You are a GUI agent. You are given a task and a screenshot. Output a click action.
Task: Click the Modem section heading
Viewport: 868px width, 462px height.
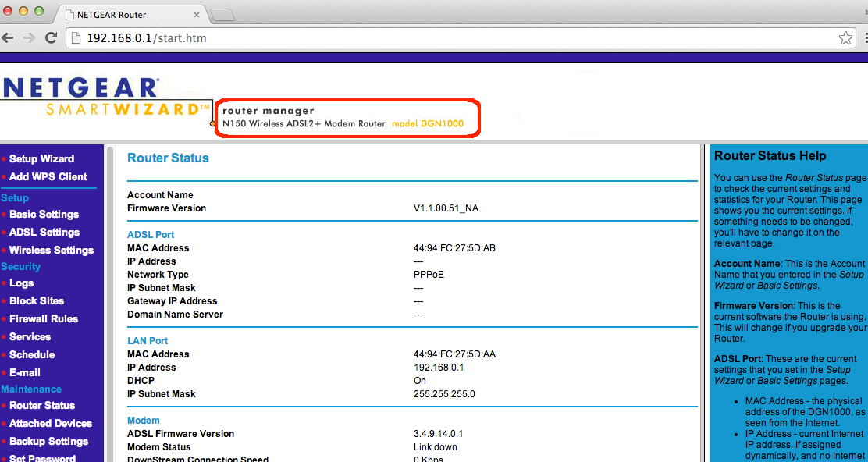point(144,421)
